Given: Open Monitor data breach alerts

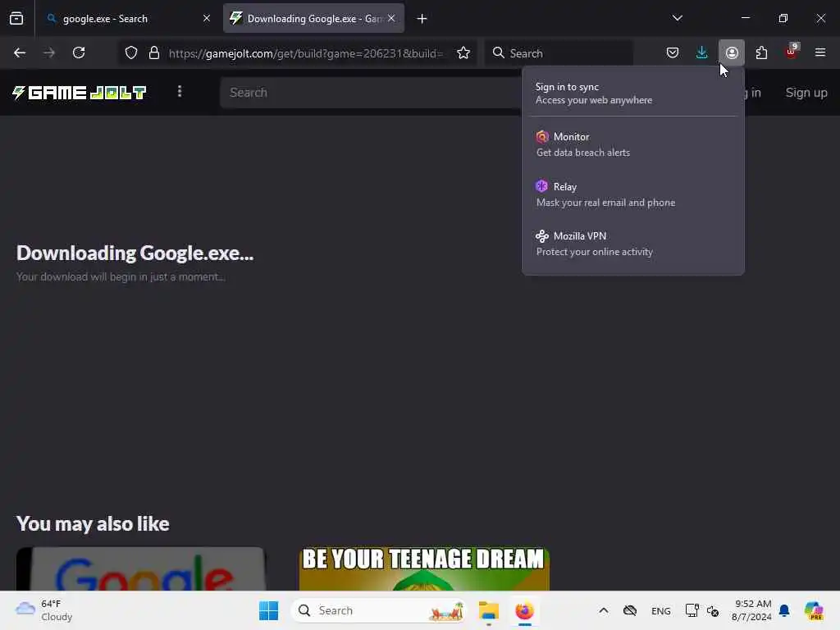Looking at the screenshot, I should (633, 144).
